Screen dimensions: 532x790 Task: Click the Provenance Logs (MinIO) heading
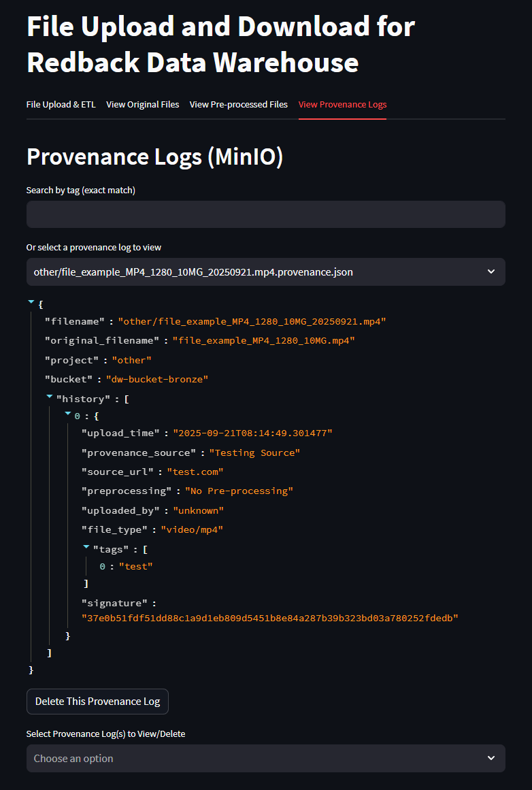click(x=154, y=157)
